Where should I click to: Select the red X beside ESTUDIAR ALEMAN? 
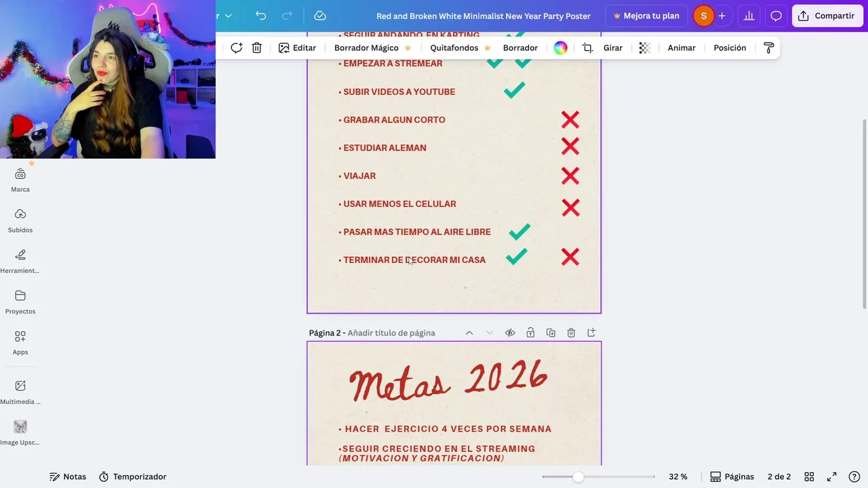pyautogui.click(x=570, y=146)
